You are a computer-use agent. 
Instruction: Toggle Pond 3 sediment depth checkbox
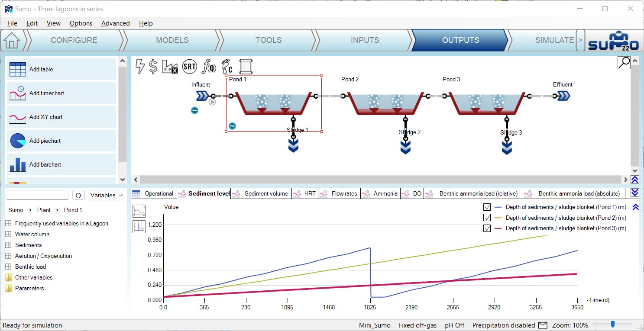(487, 228)
